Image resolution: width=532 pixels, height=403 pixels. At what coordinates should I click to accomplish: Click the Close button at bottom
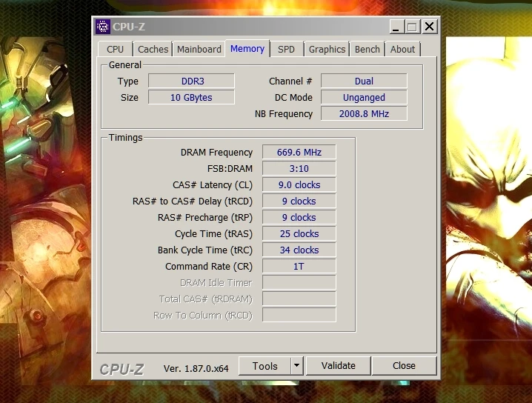404,366
